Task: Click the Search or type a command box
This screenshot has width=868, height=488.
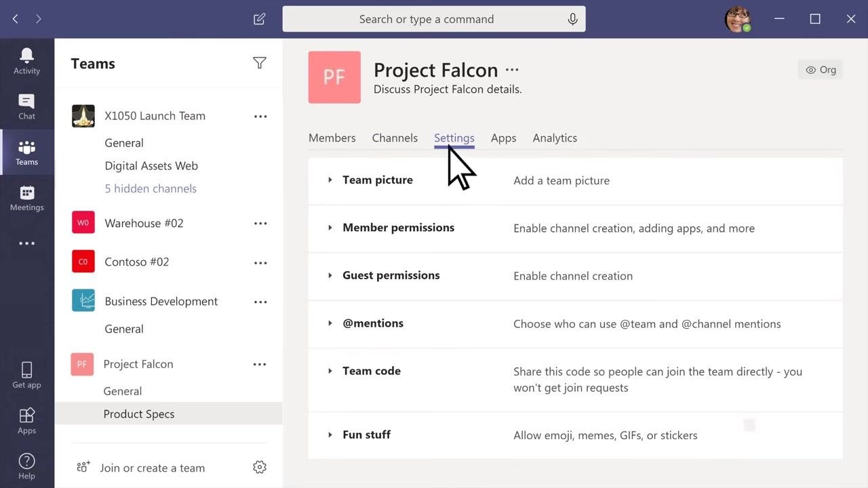Action: pyautogui.click(x=434, y=19)
